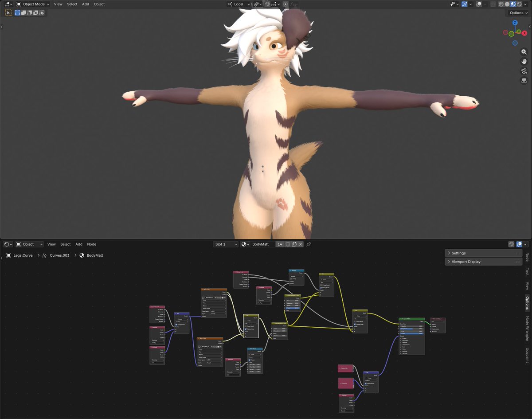
Task: Expand the Settings panel
Action: 483,253
